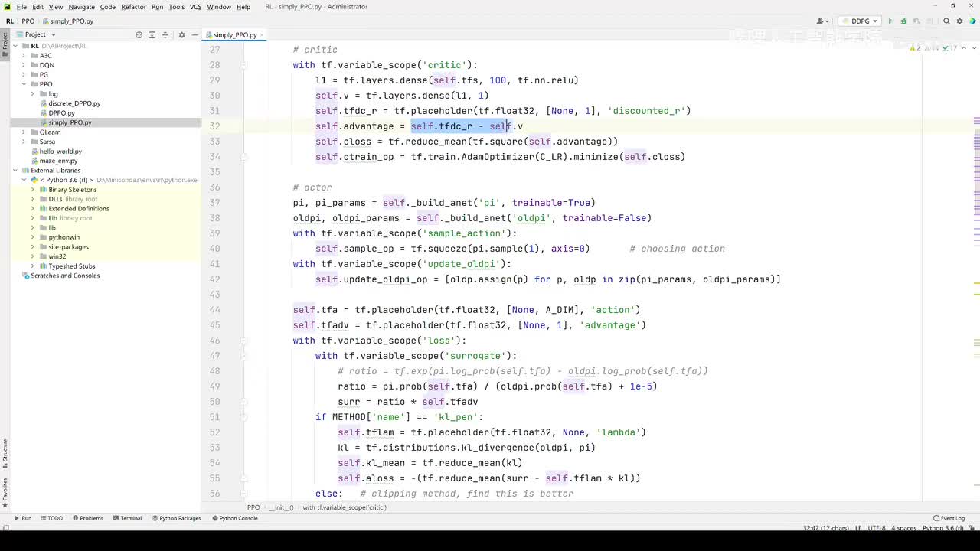The image size is (980, 551).
Task: Expand the log folder
Action: pos(33,94)
